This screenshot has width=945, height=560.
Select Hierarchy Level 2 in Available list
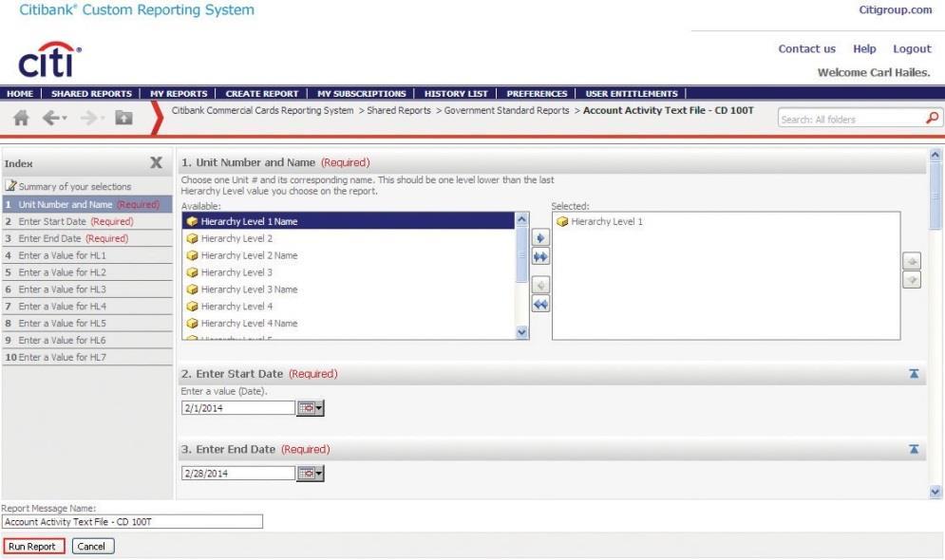[x=349, y=238]
